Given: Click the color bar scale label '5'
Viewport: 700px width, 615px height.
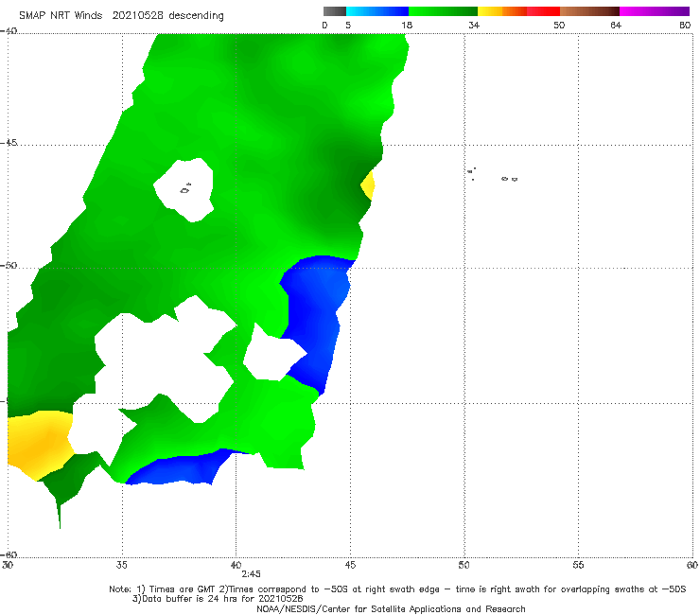Looking at the screenshot, I should tap(348, 26).
